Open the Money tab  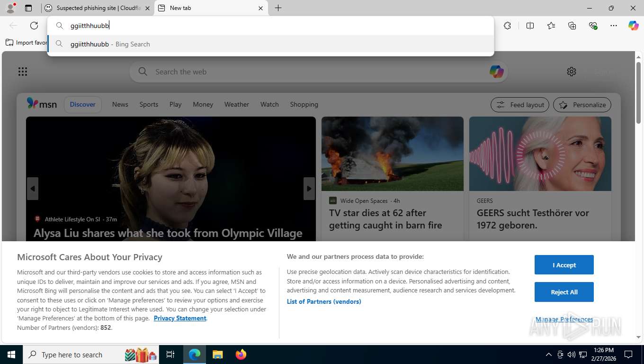203,104
